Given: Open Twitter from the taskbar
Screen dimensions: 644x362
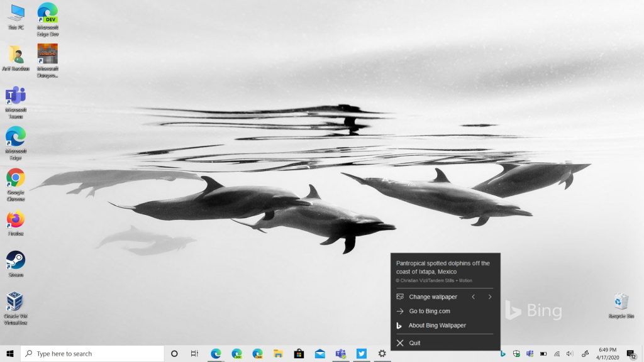Looking at the screenshot, I should [x=362, y=354].
